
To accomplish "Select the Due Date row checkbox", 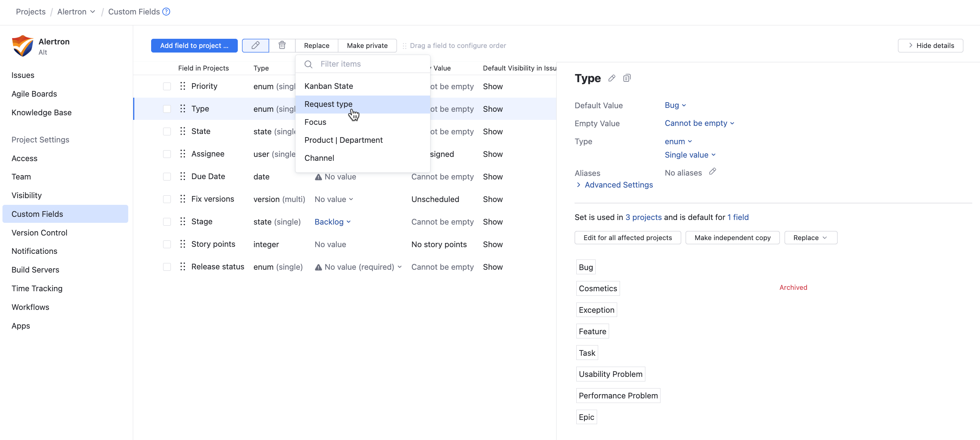I will 167,177.
